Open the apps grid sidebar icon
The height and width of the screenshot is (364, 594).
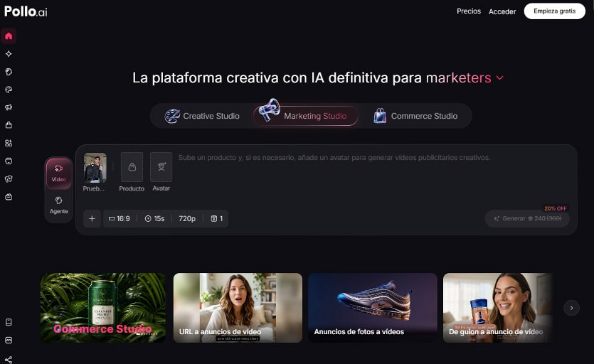click(9, 143)
